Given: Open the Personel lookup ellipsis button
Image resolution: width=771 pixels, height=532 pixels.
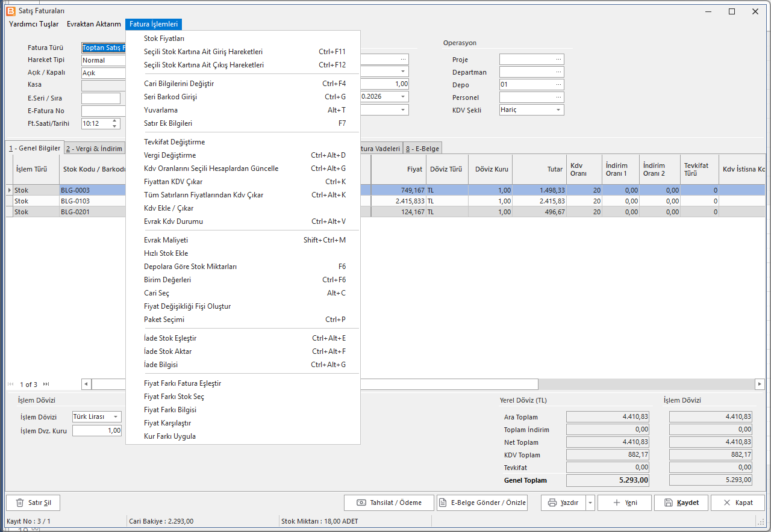Looking at the screenshot, I should (x=558, y=97).
